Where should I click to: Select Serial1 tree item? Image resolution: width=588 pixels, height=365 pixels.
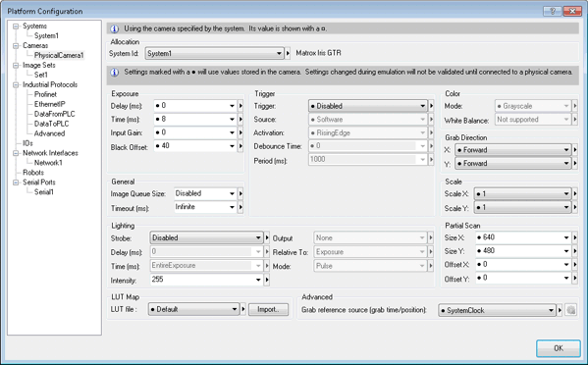click(x=44, y=192)
